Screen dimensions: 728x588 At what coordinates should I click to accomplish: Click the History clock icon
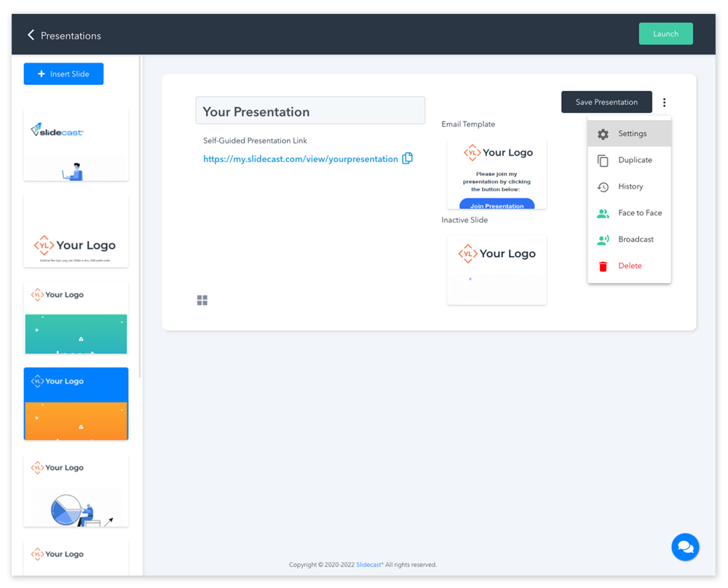pos(603,187)
